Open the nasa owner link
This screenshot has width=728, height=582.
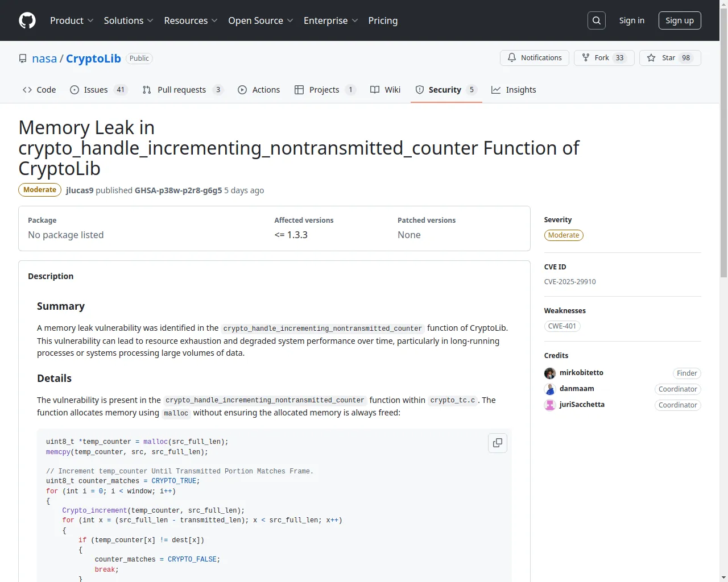(44, 59)
